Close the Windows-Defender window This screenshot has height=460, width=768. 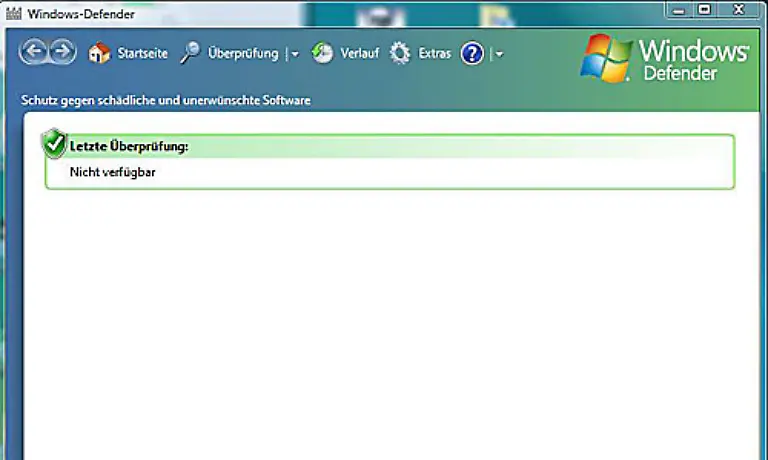click(739, 9)
